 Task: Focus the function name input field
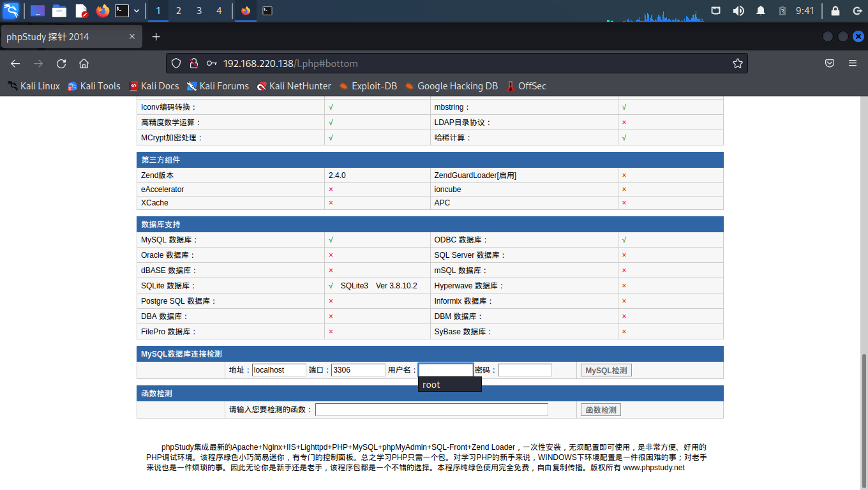[x=431, y=410]
